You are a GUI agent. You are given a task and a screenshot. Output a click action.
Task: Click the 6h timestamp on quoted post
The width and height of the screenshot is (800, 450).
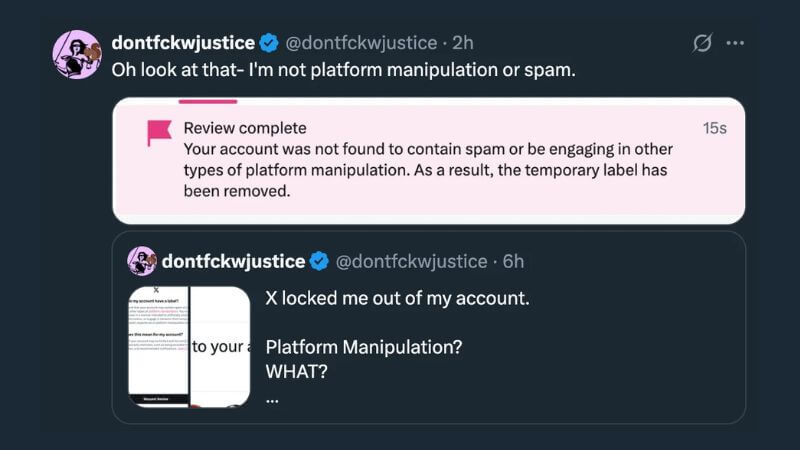pos(513,261)
